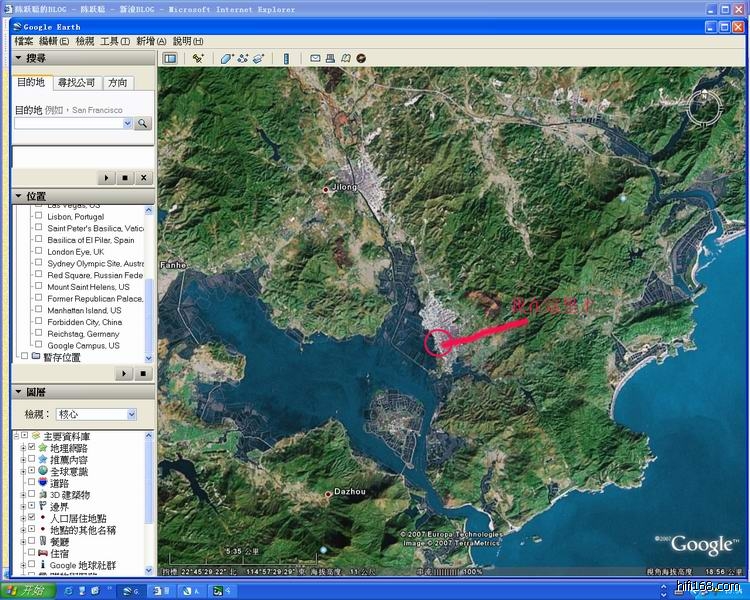750x600 pixels.
Task: Expand the 地理網路 layer tree node
Action: coord(21,448)
